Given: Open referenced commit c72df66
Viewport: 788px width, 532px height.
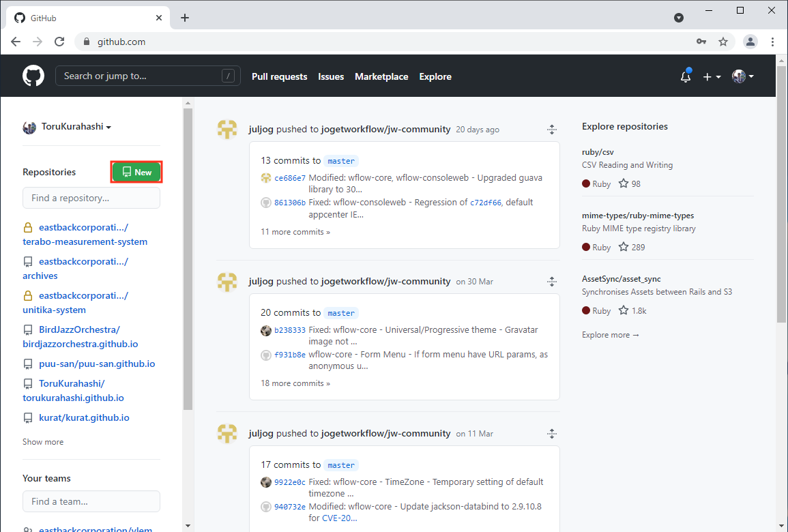Looking at the screenshot, I should (486, 203).
